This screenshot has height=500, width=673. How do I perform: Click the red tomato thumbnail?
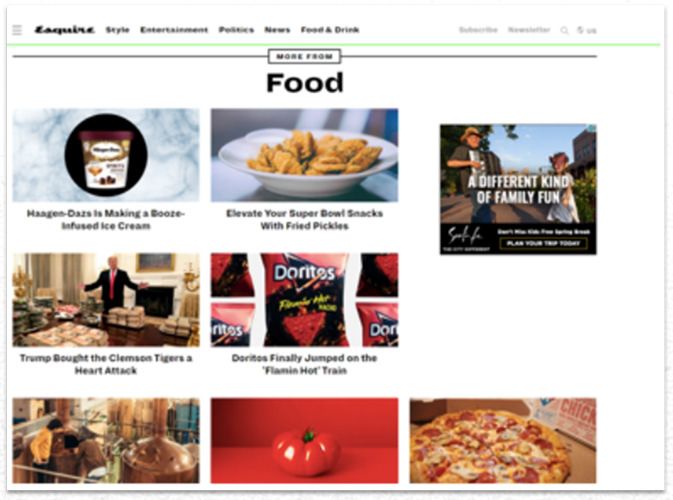tap(304, 440)
